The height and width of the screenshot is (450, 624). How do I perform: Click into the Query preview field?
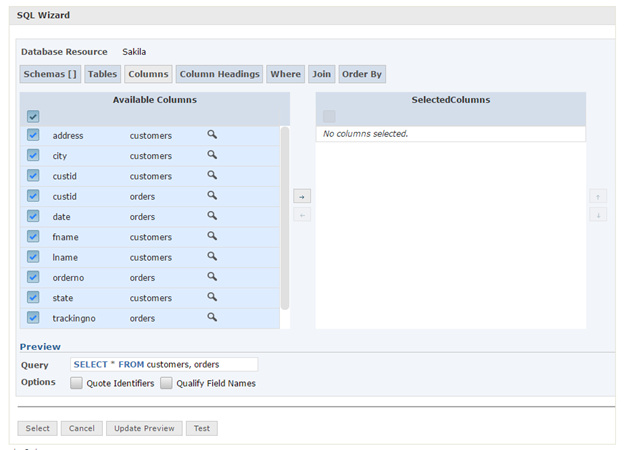[x=164, y=364]
